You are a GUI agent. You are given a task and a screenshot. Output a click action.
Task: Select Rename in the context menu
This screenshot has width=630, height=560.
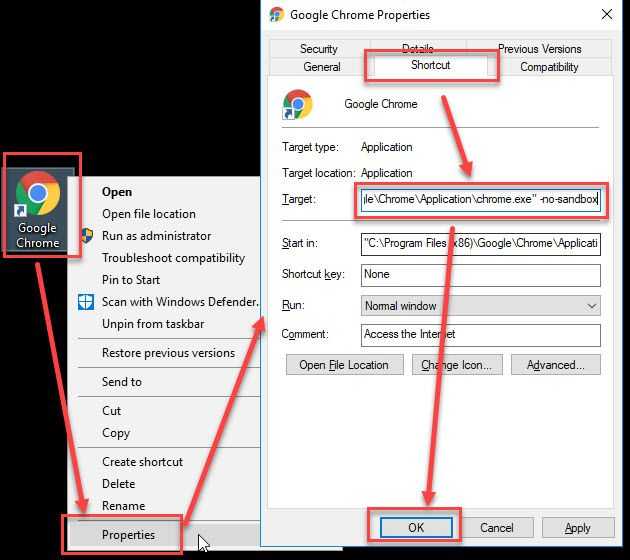165,505
